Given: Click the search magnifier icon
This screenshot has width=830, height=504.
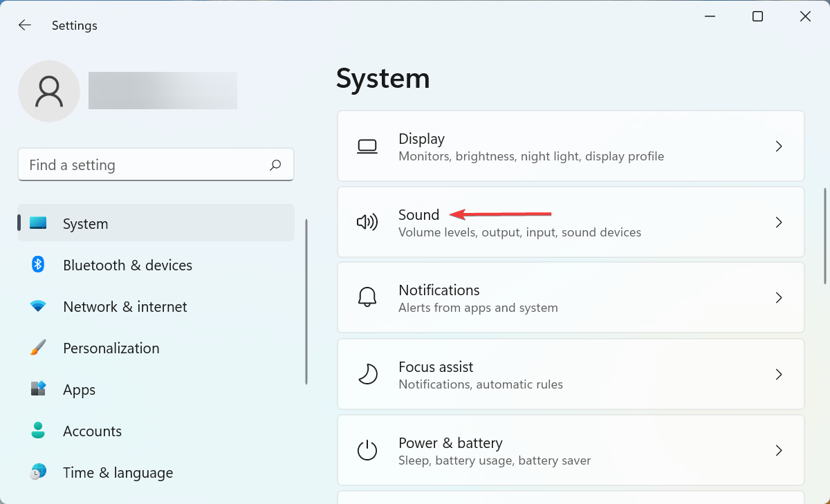Looking at the screenshot, I should 275,165.
